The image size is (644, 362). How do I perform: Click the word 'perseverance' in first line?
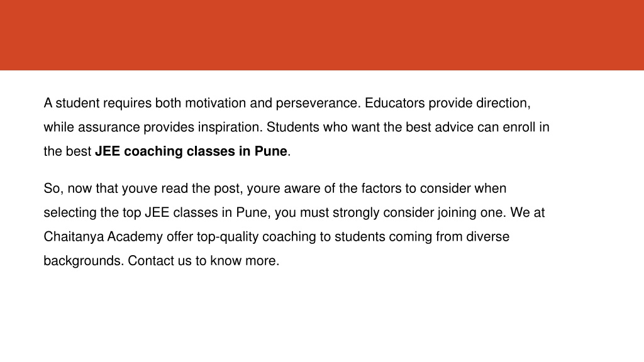(x=318, y=104)
